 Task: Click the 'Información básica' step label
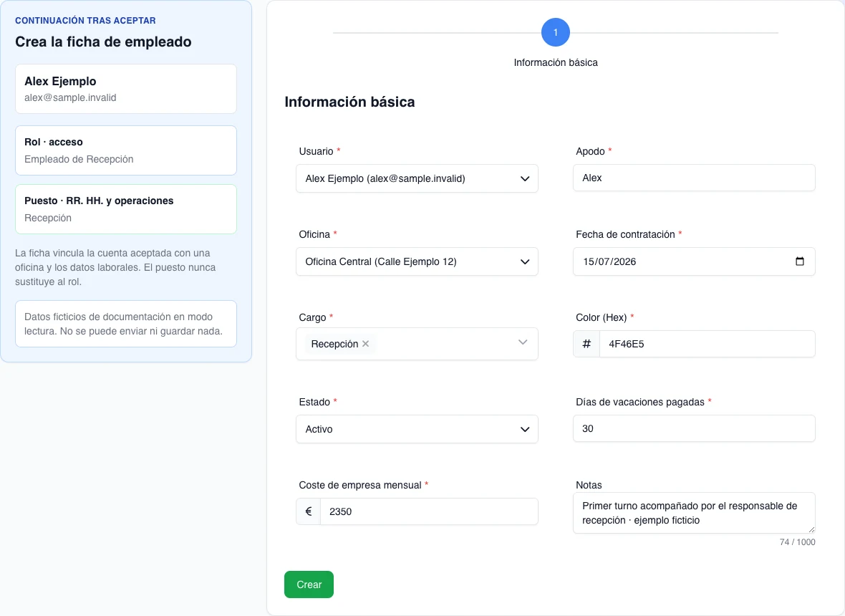(556, 62)
